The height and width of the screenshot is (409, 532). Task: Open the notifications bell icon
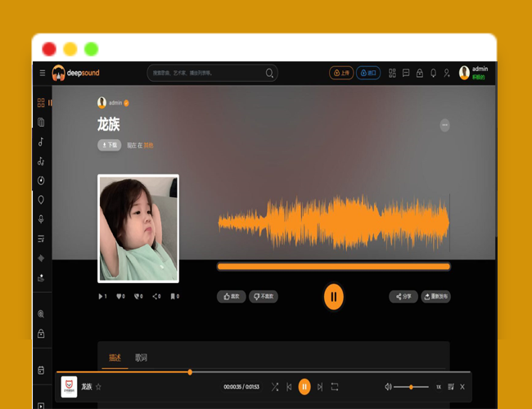click(433, 73)
